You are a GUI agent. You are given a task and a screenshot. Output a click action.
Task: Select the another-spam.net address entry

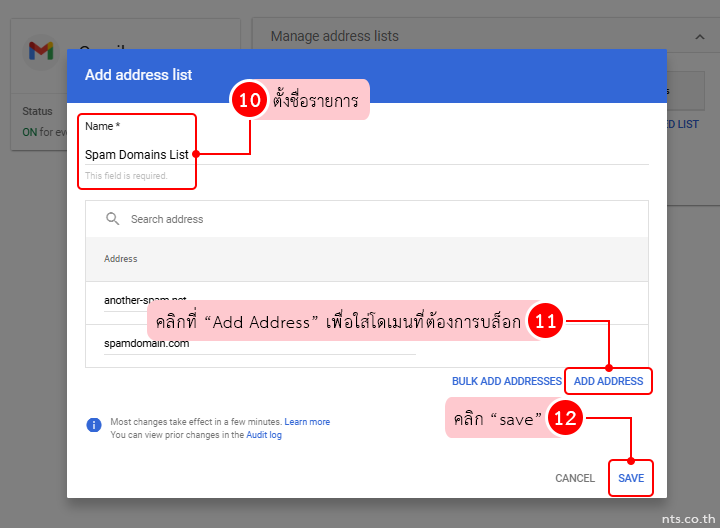145,299
